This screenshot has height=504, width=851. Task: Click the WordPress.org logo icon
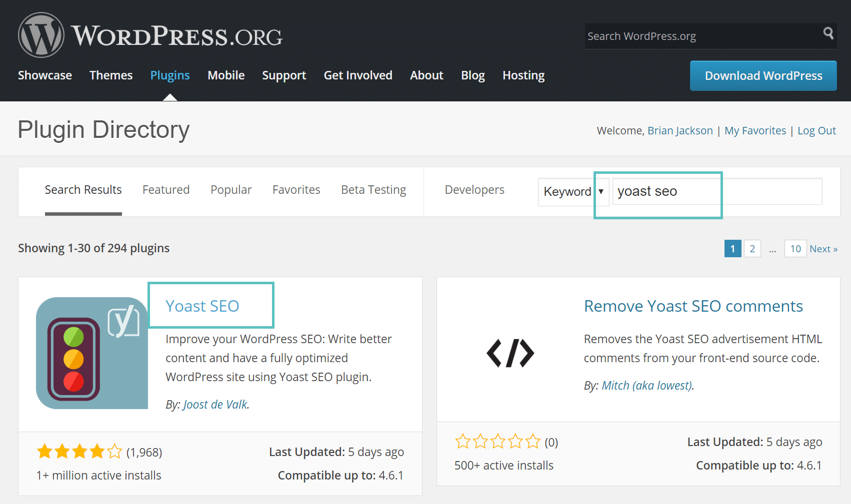point(40,34)
